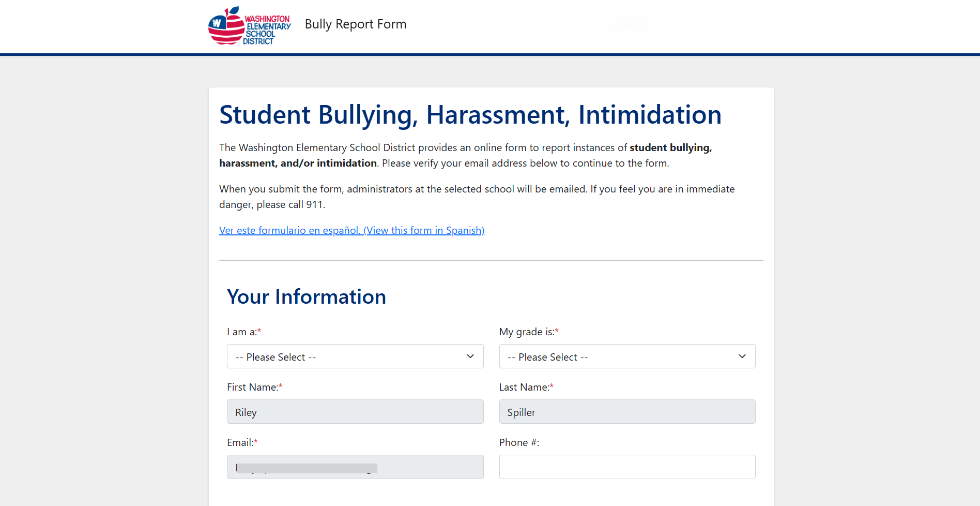Click the chevron on the 'I am a' selector
This screenshot has width=980, height=506.
pyautogui.click(x=470, y=356)
